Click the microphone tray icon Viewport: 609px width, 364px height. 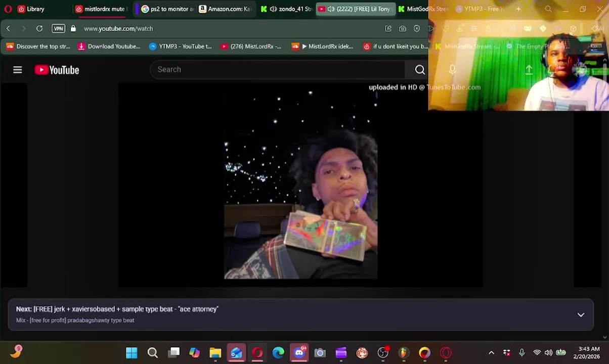click(521, 353)
